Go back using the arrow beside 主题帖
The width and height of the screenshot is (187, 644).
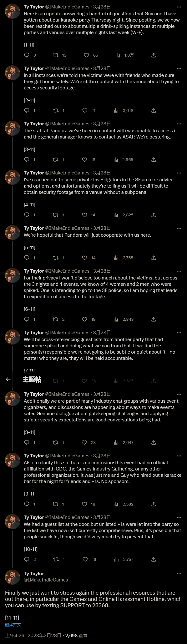point(8,379)
